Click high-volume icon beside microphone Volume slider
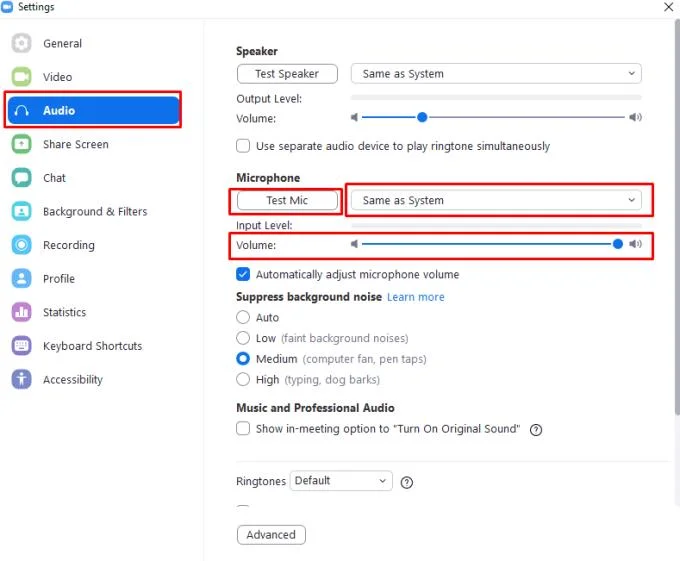Screen dimensions: 680x561 click(635, 244)
